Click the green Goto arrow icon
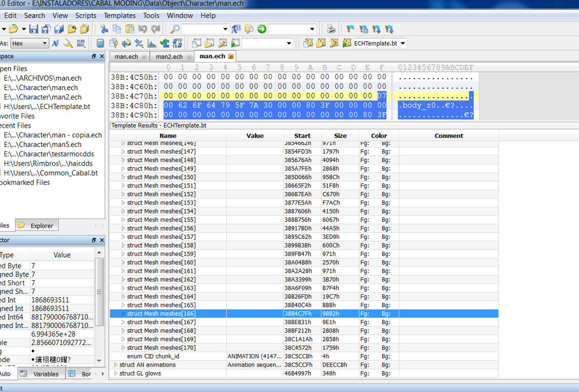This screenshot has height=392, width=579. (x=261, y=29)
